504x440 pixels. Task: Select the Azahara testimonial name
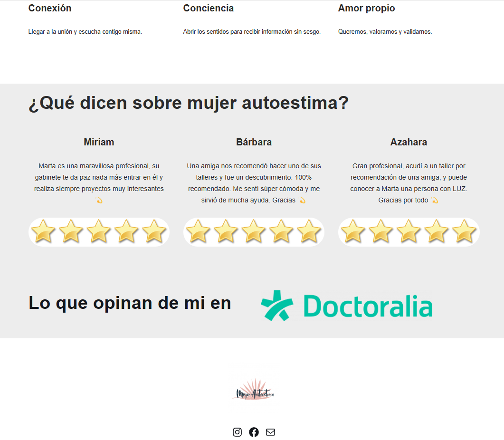409,142
